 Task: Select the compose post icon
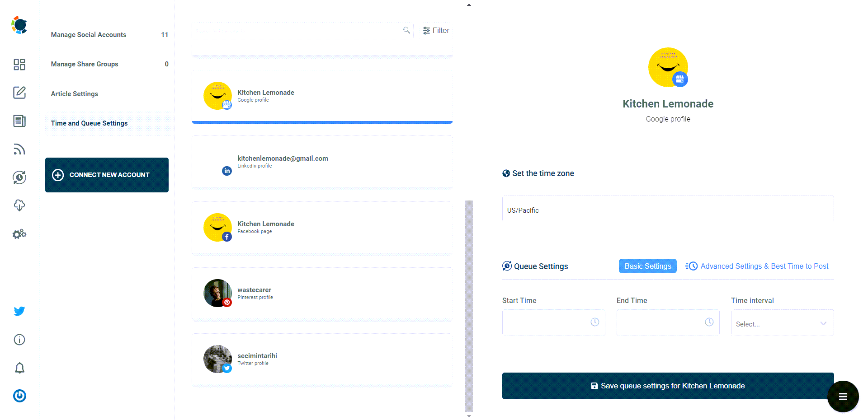[19, 93]
